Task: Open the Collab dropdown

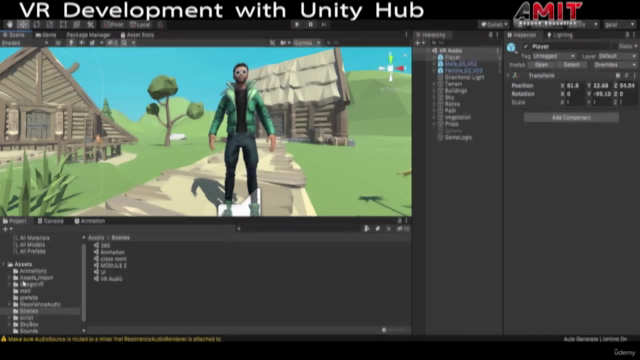Action: pos(494,24)
